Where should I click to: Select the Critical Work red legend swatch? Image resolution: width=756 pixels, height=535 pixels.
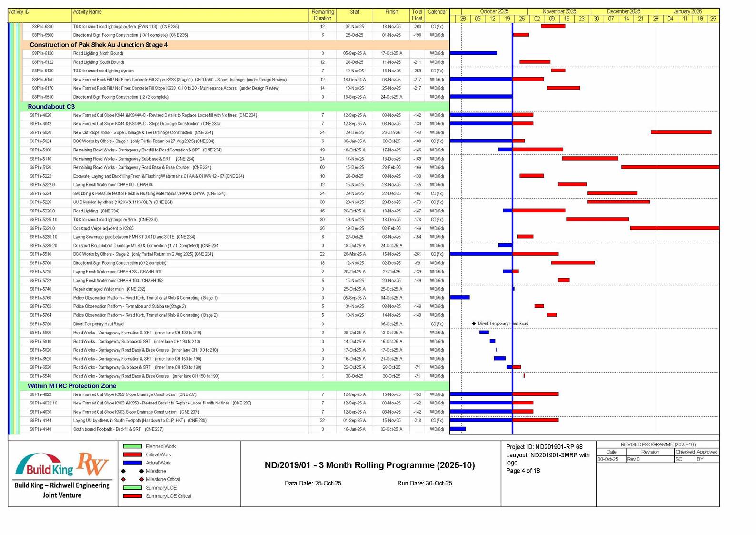tap(132, 454)
